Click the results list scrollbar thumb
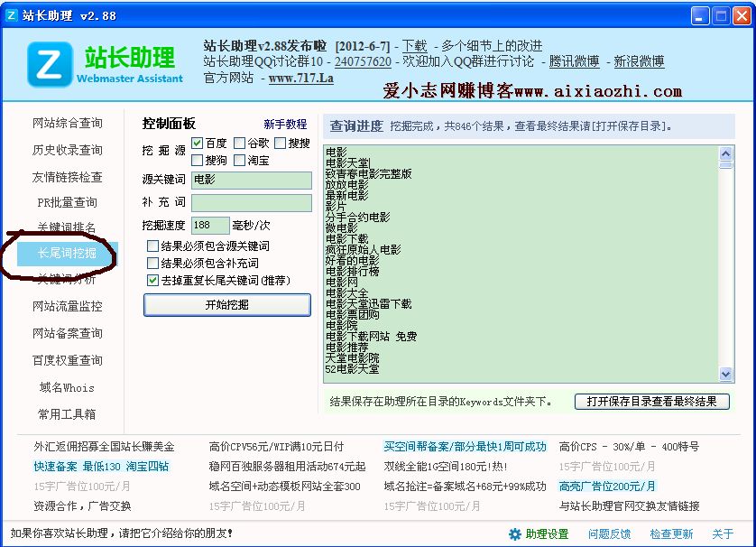Image resolution: width=756 pixels, height=547 pixels. click(726, 165)
